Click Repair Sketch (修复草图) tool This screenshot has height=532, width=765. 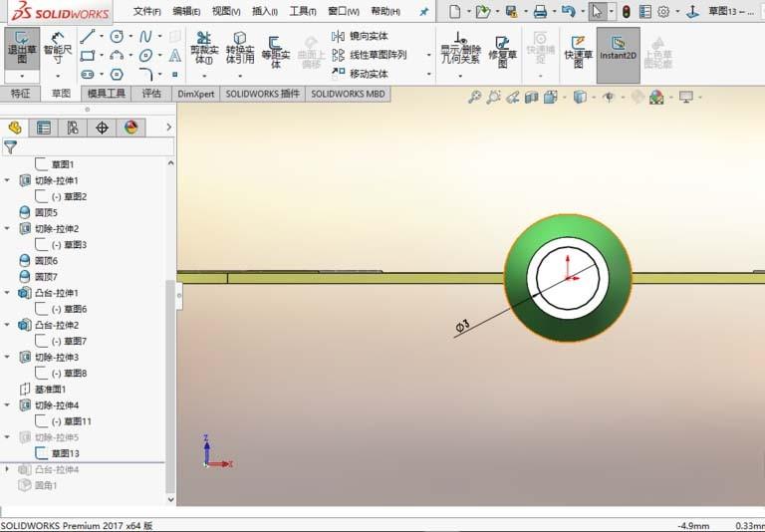click(502, 50)
